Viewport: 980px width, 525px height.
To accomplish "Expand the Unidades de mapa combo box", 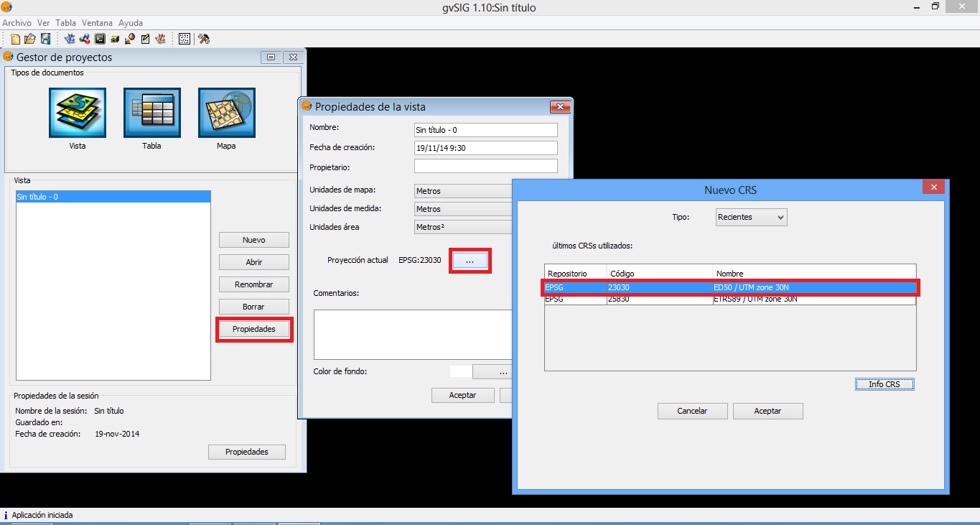I will point(463,191).
